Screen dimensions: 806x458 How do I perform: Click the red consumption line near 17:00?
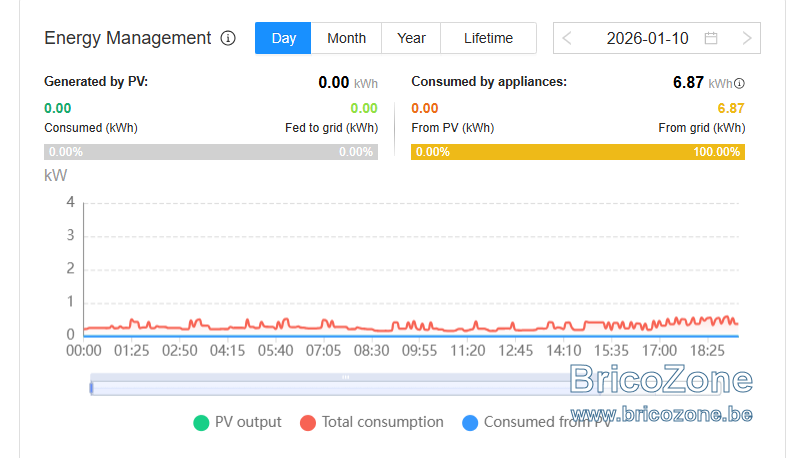(660, 323)
